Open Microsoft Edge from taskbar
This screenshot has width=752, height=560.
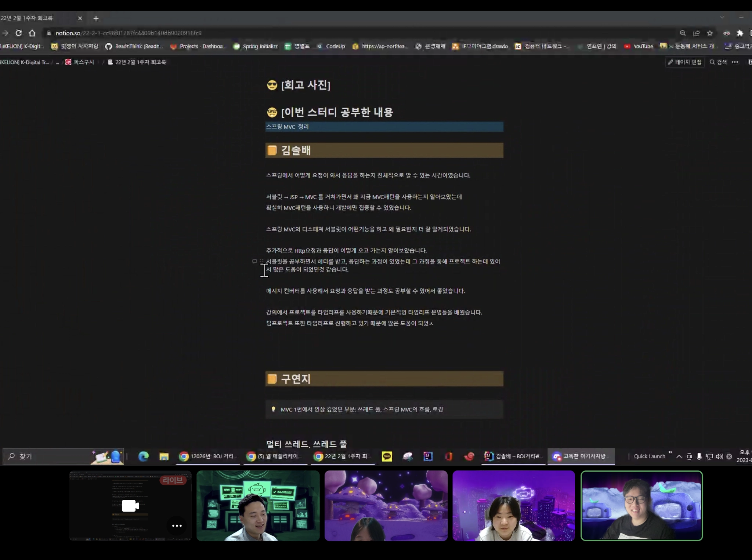tap(143, 456)
